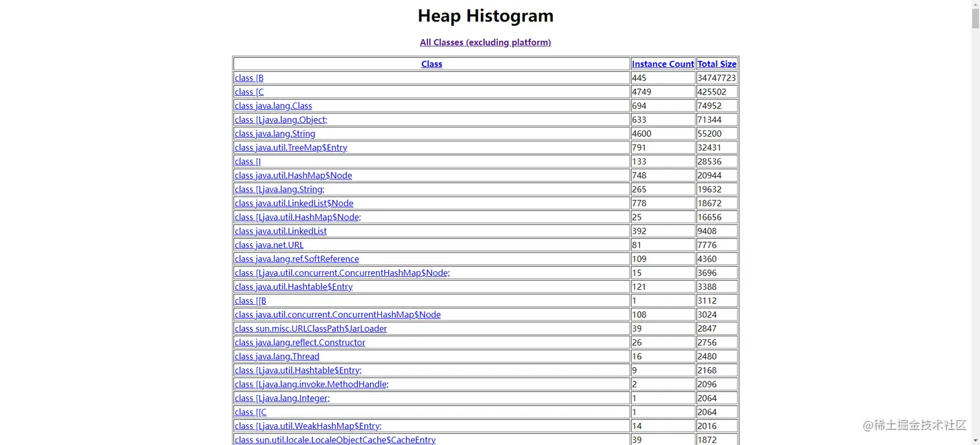Open the class java.lang.Class link
The height and width of the screenshot is (445, 980).
pos(274,106)
